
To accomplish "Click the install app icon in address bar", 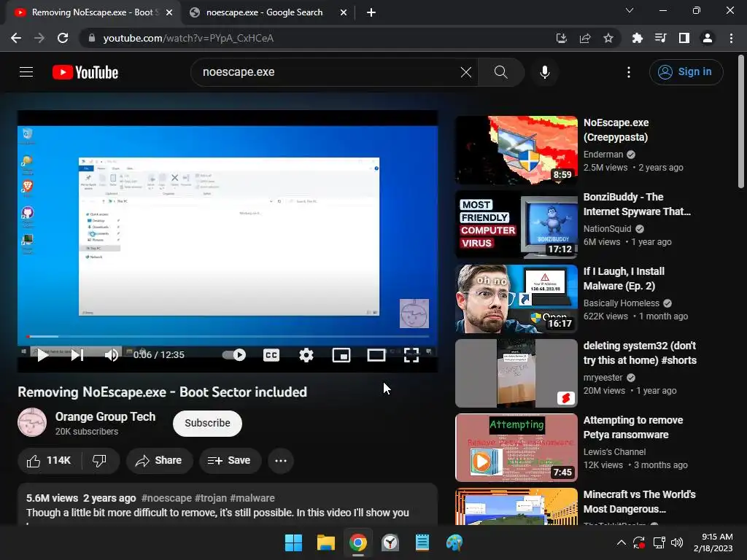I will pos(562,38).
